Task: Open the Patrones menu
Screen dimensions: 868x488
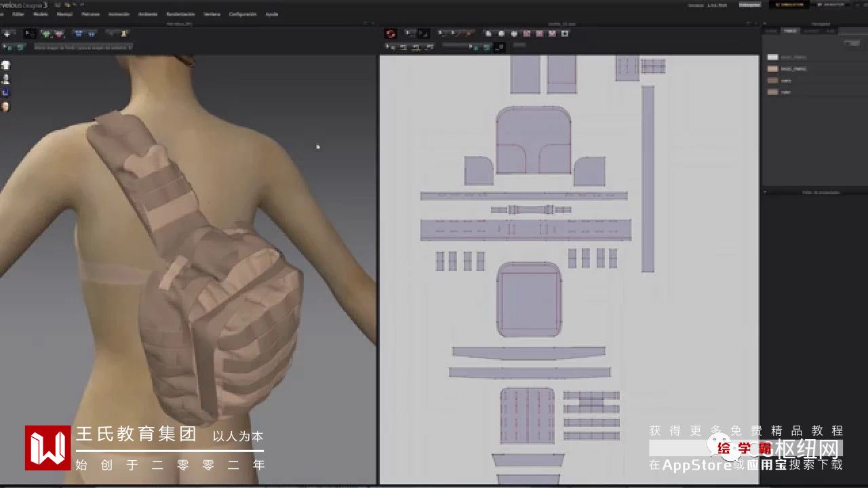Action: click(90, 14)
